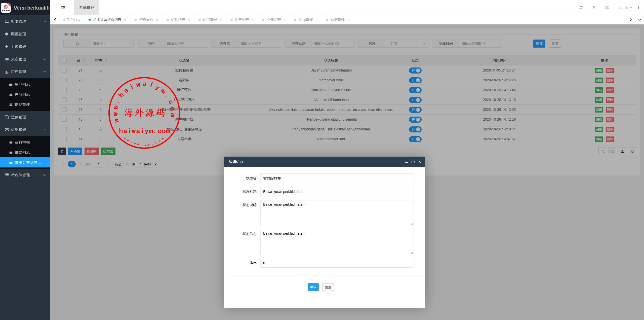This screenshot has height=320, width=644.
Task: Open the 状态 filter dropdown showing 全部
Action: [407, 44]
